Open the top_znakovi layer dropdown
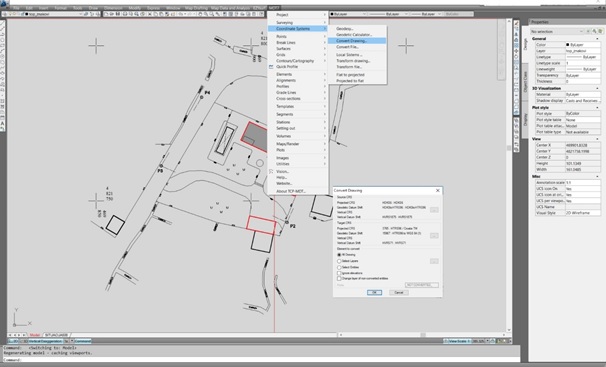 coord(81,14)
